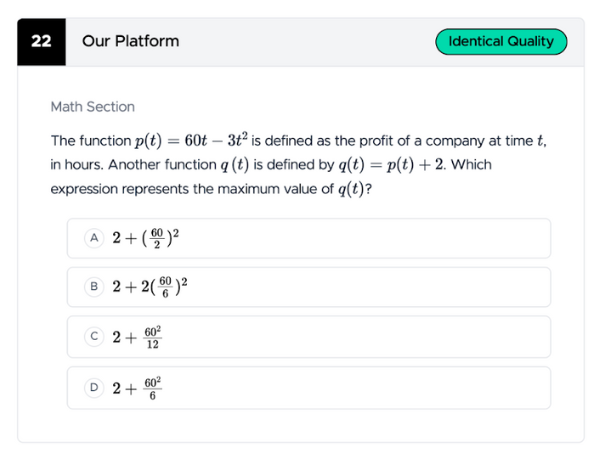Click the Identical Quality badge
The image size is (600, 465).
pos(501,41)
